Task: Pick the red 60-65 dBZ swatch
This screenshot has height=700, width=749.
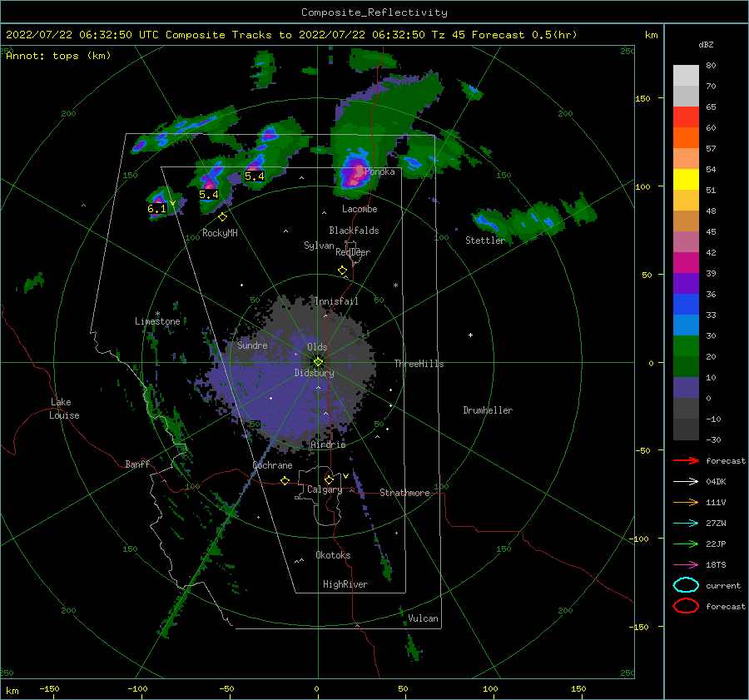Action: (x=686, y=117)
